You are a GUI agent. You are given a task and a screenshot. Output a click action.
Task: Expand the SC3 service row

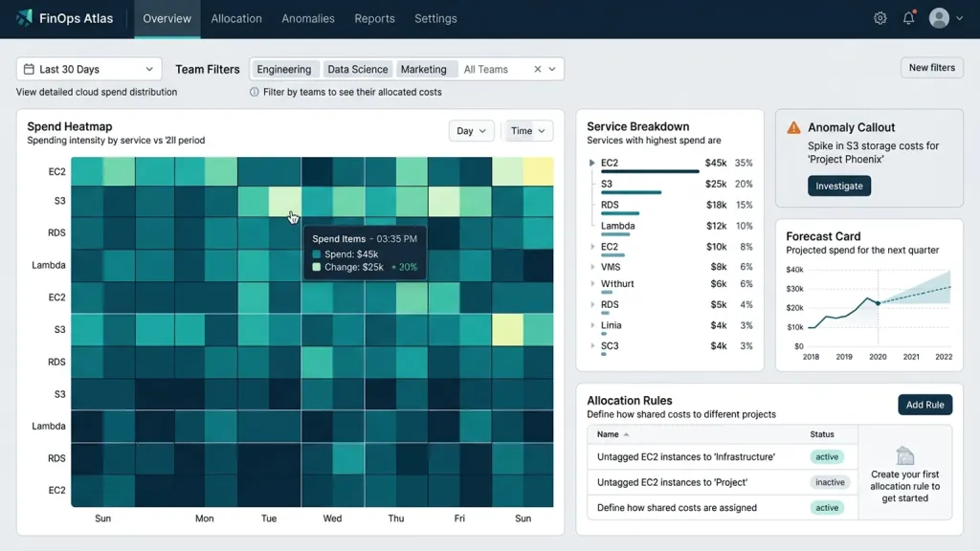(592, 345)
